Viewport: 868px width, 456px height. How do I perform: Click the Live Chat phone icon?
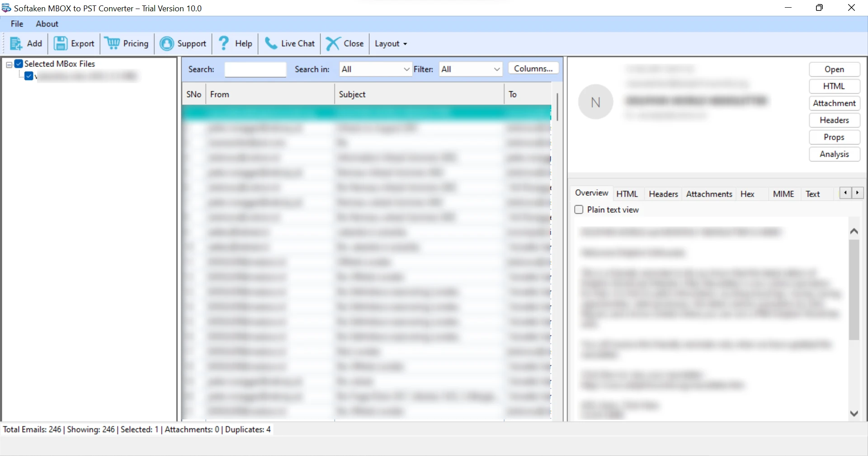coord(271,43)
